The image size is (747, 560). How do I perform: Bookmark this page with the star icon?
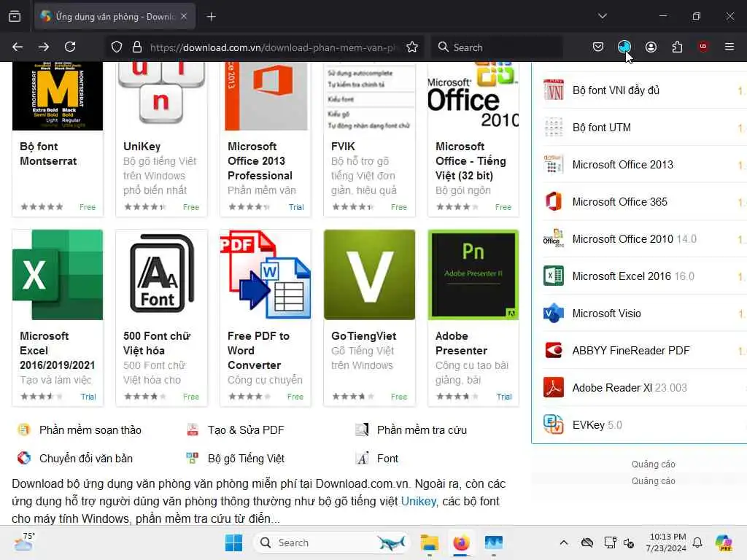pyautogui.click(x=412, y=47)
